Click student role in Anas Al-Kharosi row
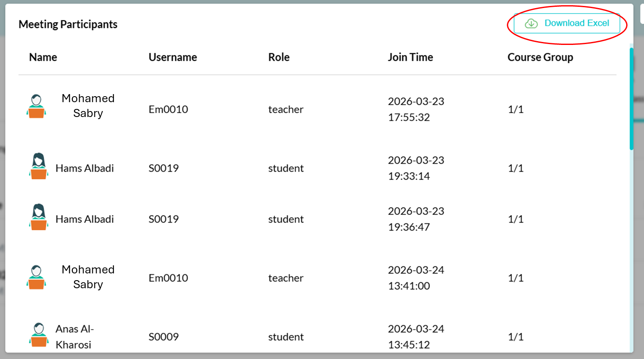The width and height of the screenshot is (644, 359). 286,337
